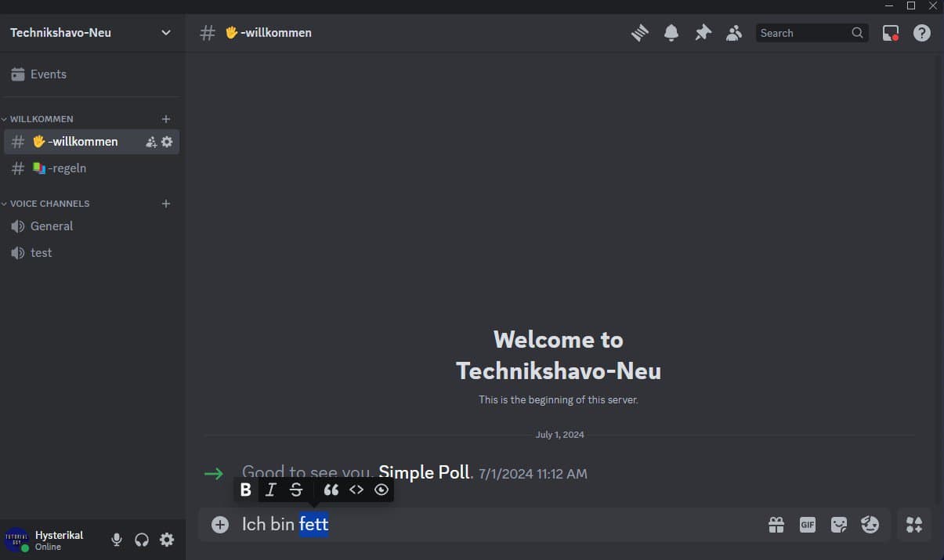The width and height of the screenshot is (944, 560).
Task: Apply Bold formatting to selected text
Action: [246, 490]
